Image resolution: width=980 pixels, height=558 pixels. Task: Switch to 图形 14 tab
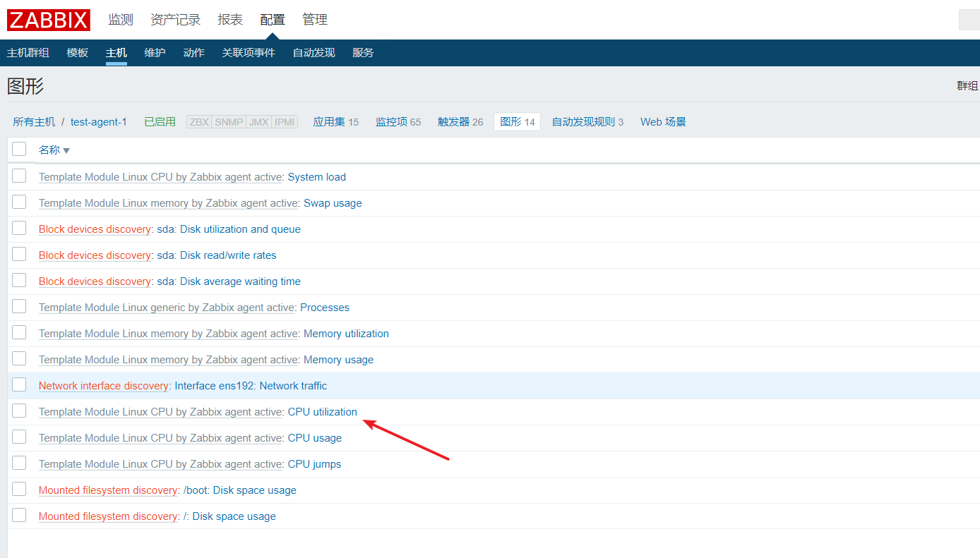click(517, 122)
